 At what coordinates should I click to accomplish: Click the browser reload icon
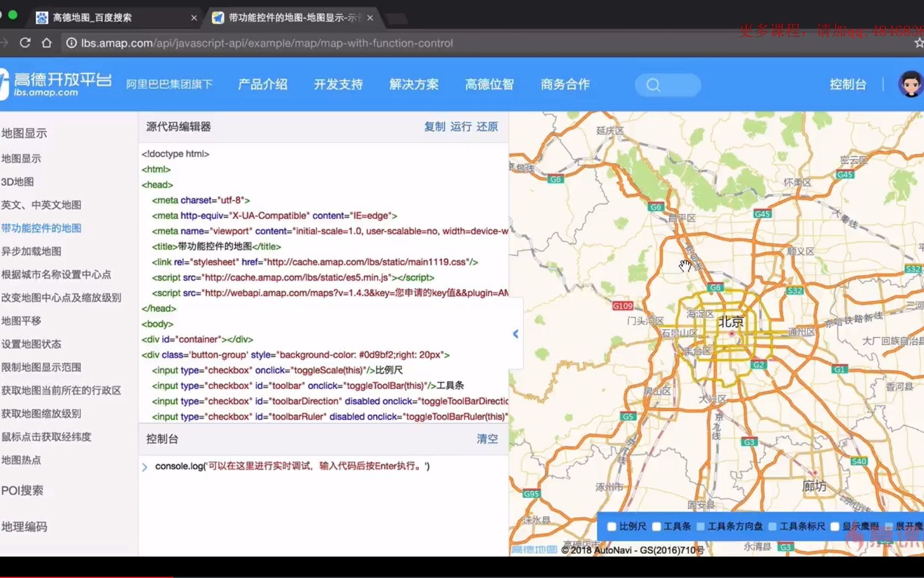(25, 43)
